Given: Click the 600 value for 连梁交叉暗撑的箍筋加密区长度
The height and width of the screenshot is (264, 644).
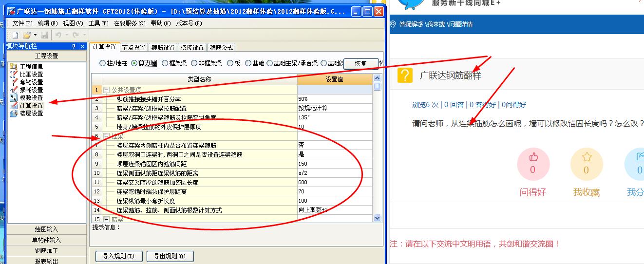Looking at the screenshot, I should point(335,182).
